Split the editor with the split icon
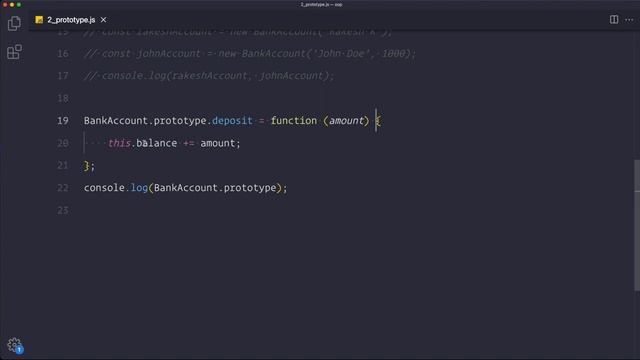The height and width of the screenshot is (360, 640). (x=614, y=19)
